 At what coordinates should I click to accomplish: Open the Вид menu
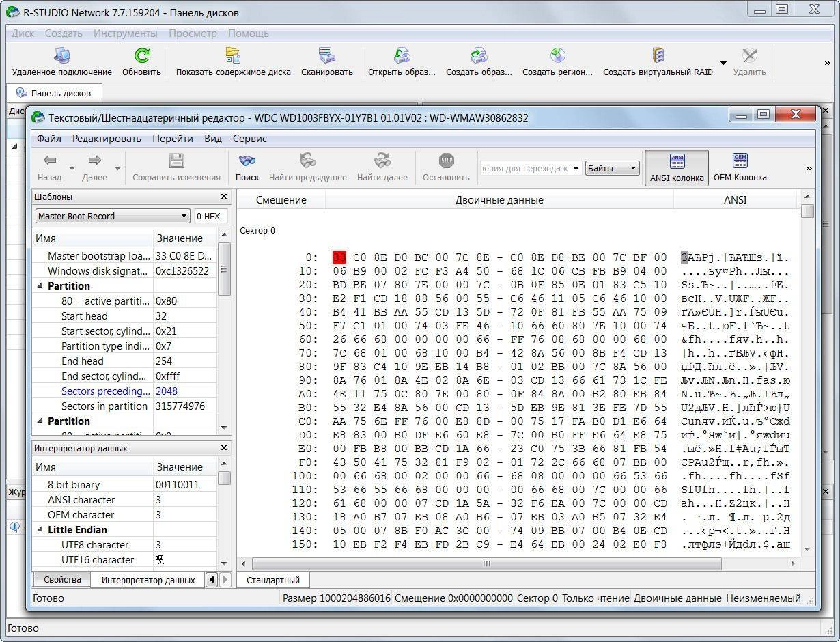[213, 139]
